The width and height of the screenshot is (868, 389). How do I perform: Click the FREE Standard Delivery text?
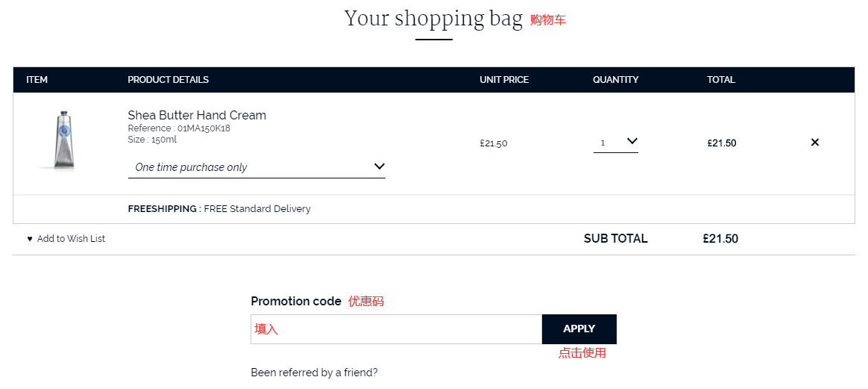[257, 209]
